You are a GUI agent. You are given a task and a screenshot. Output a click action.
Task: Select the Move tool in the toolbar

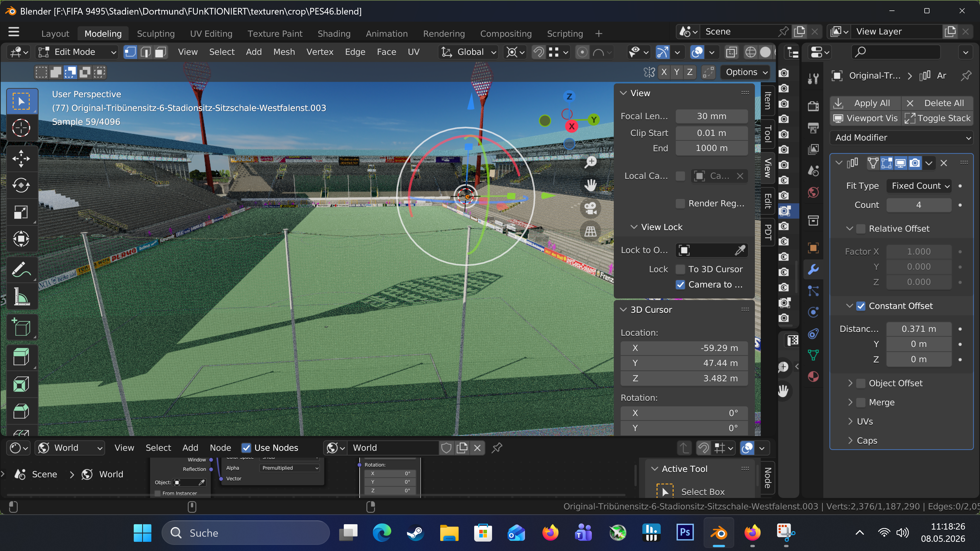[x=21, y=159]
